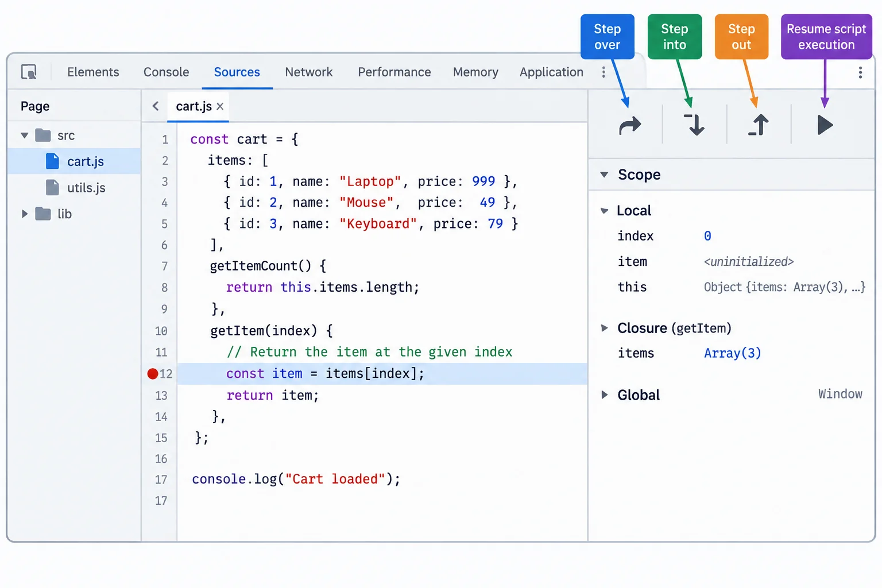Switch to the Elements tab
The width and height of the screenshot is (882, 588).
93,72
